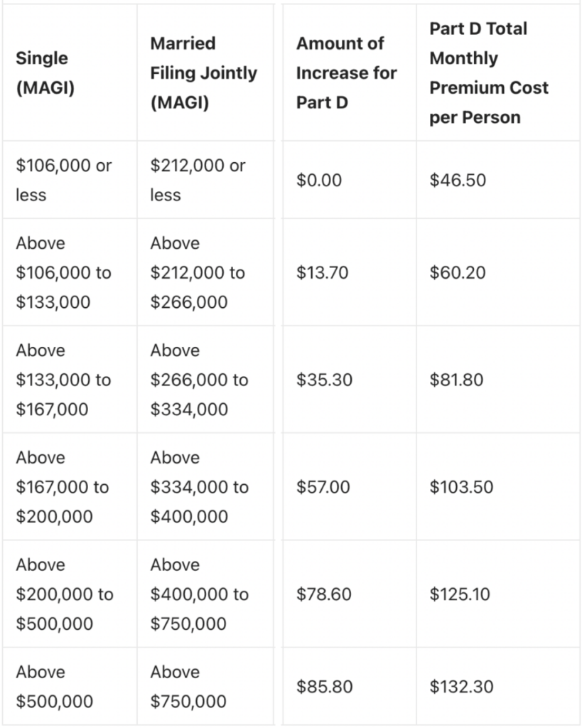Click the $13.70 increase value

coord(322,272)
